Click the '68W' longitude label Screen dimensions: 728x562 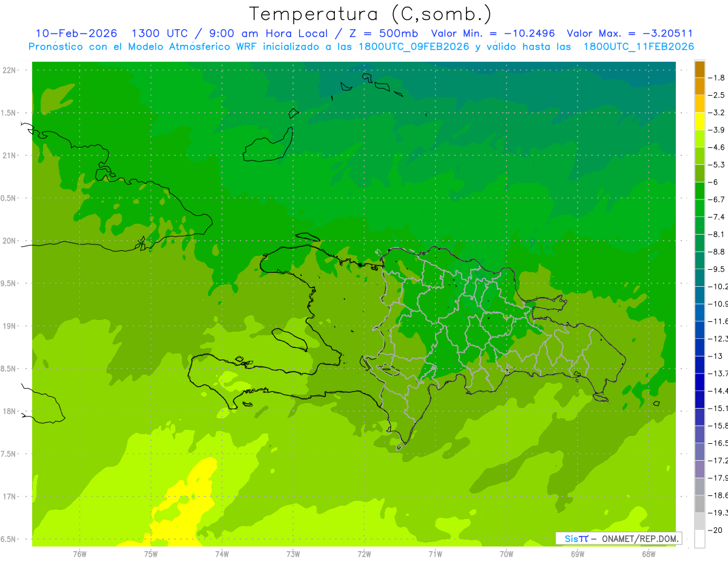click(649, 554)
